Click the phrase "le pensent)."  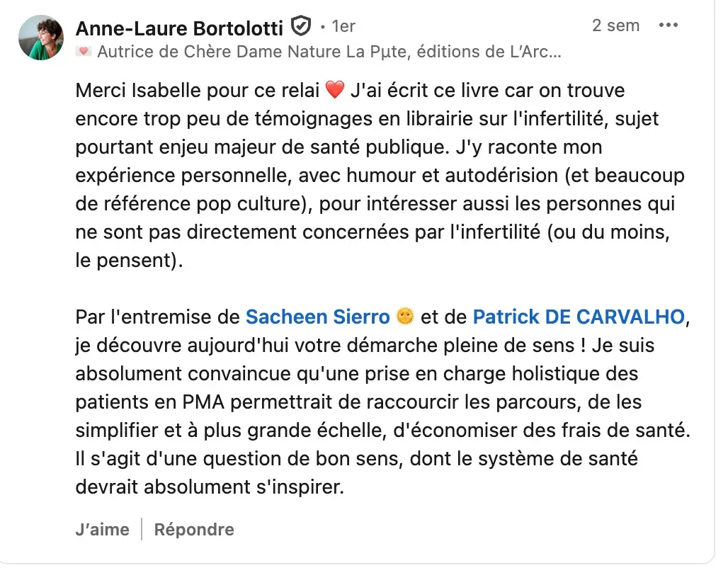coord(129,261)
